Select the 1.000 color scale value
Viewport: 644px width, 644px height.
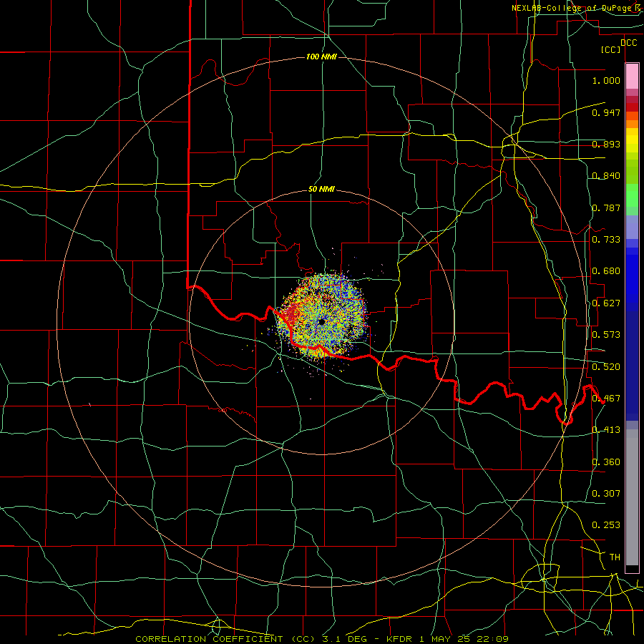click(606, 80)
